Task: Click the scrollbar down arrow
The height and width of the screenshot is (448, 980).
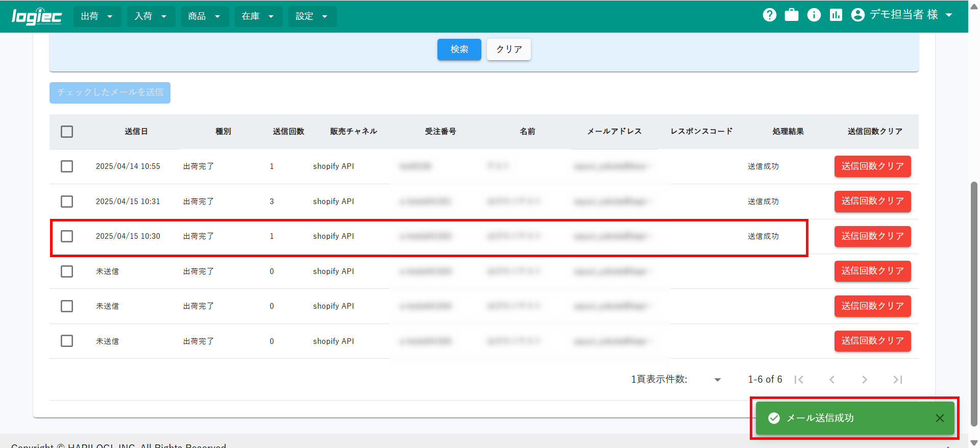Action: 974,442
